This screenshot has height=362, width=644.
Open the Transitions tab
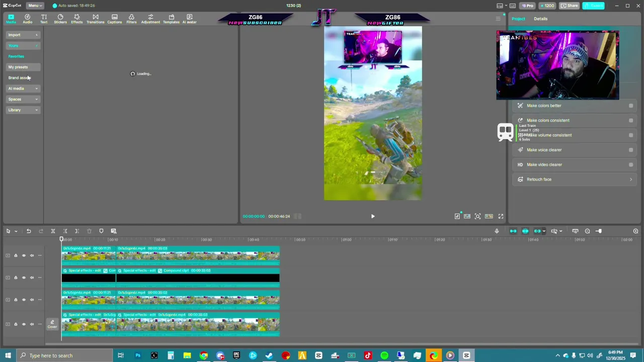pyautogui.click(x=95, y=19)
